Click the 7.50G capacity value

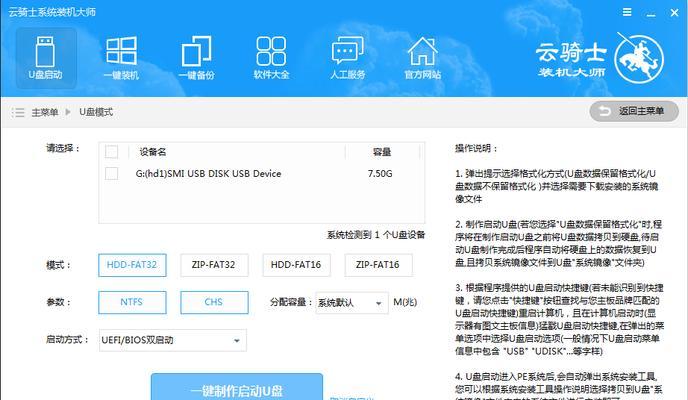[380, 174]
